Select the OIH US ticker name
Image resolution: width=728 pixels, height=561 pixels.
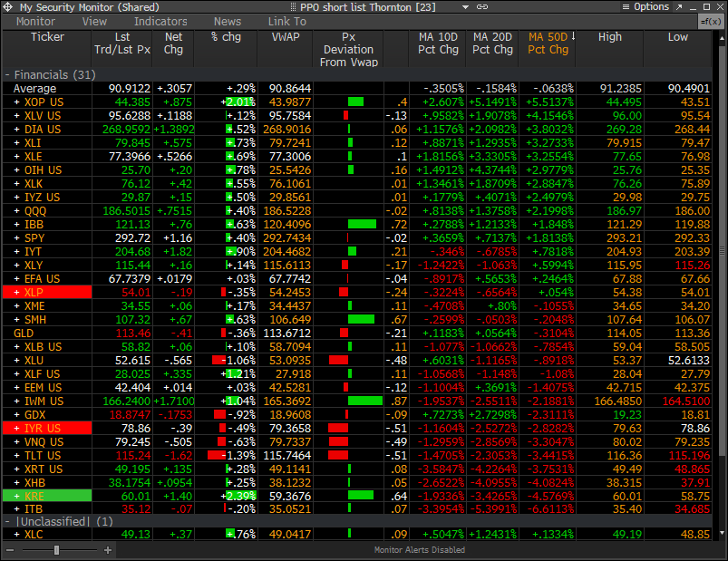(x=44, y=170)
